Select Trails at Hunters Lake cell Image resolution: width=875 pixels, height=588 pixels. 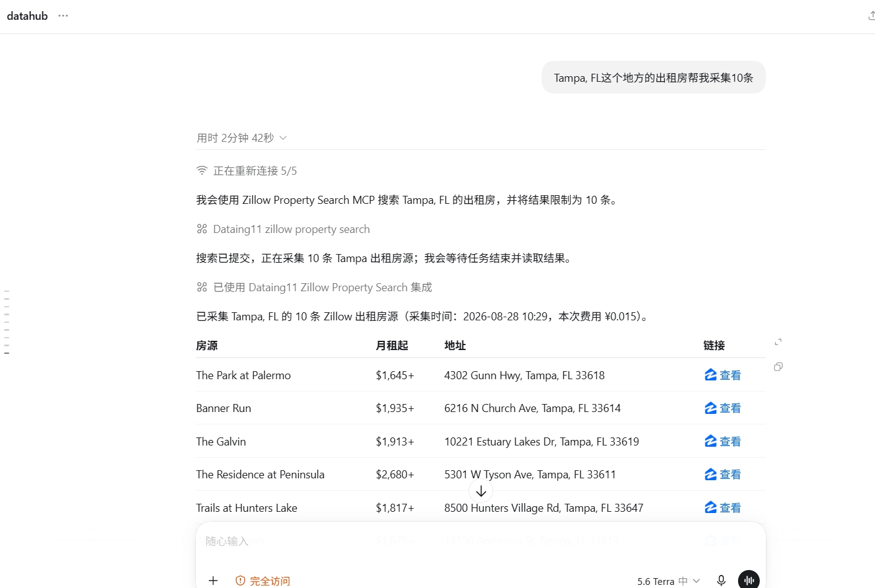click(x=247, y=507)
